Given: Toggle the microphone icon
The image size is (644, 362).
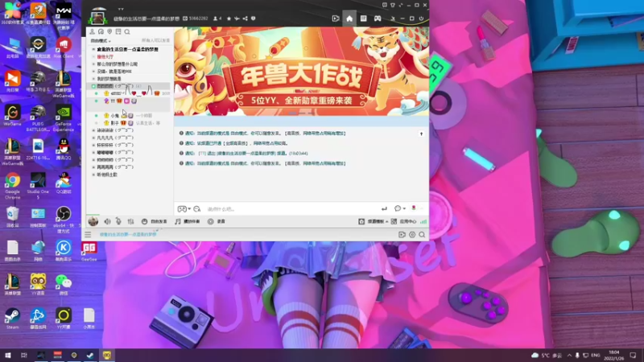Looking at the screenshot, I should (118, 221).
